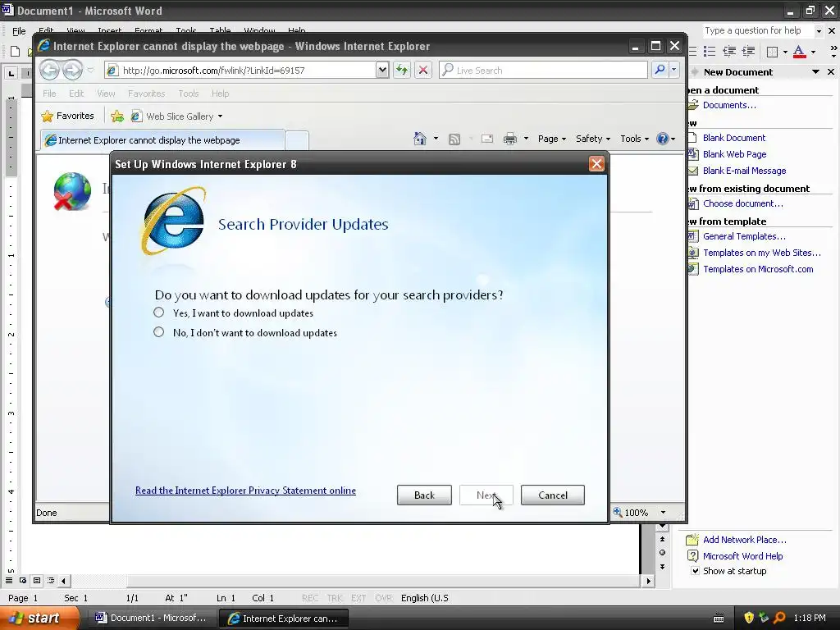
Task: Switch Word to Print Layout view
Action: coord(37,580)
